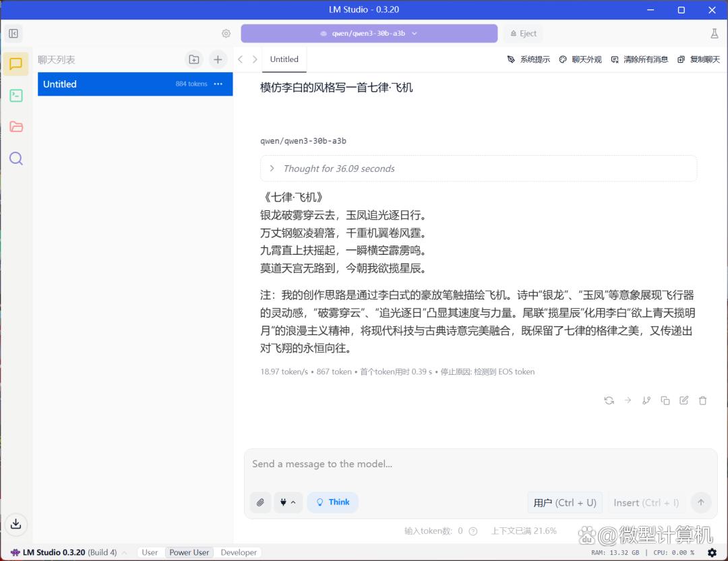Attach a file using the paperclip icon

pyautogui.click(x=260, y=502)
